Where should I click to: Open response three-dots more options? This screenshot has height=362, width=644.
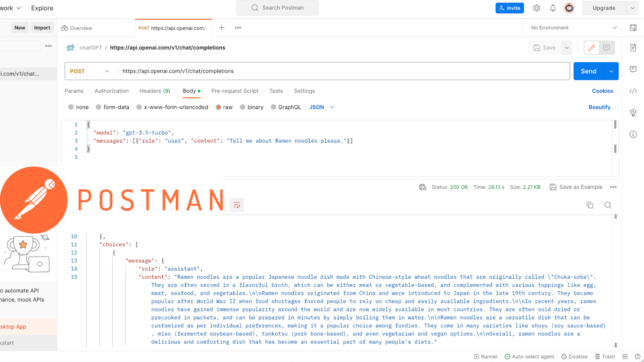[613, 187]
